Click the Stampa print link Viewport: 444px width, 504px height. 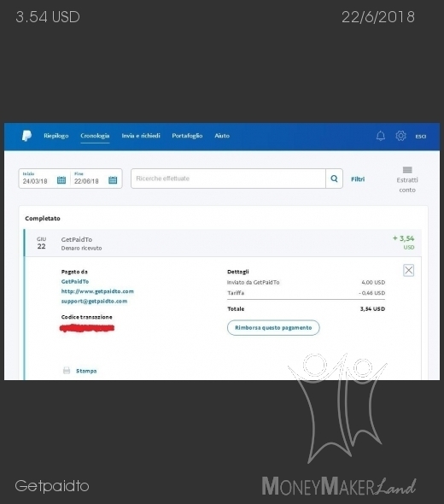point(86,371)
